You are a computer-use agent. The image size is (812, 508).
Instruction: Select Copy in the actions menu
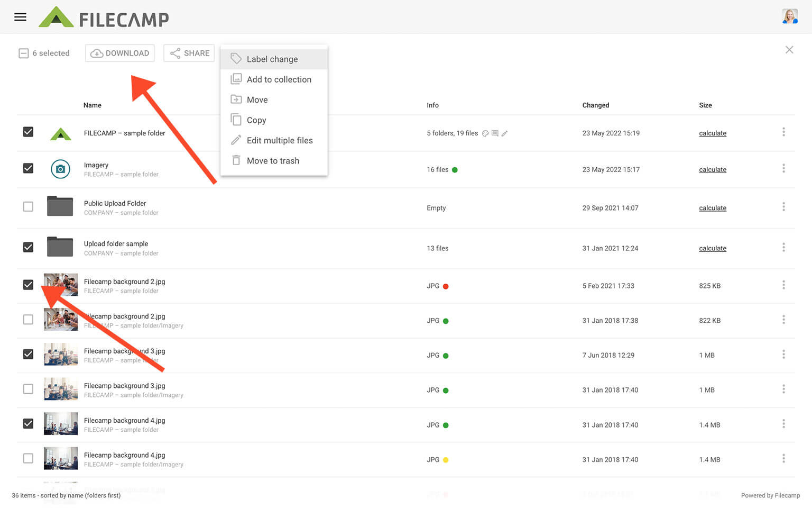[274, 120]
